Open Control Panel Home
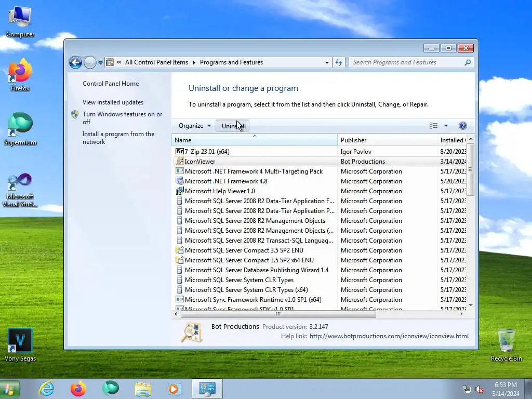 (111, 84)
